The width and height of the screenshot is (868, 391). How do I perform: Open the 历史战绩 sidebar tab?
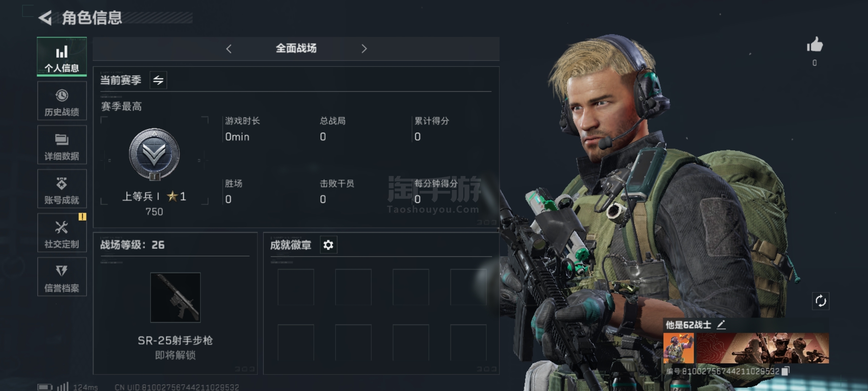[x=62, y=101]
